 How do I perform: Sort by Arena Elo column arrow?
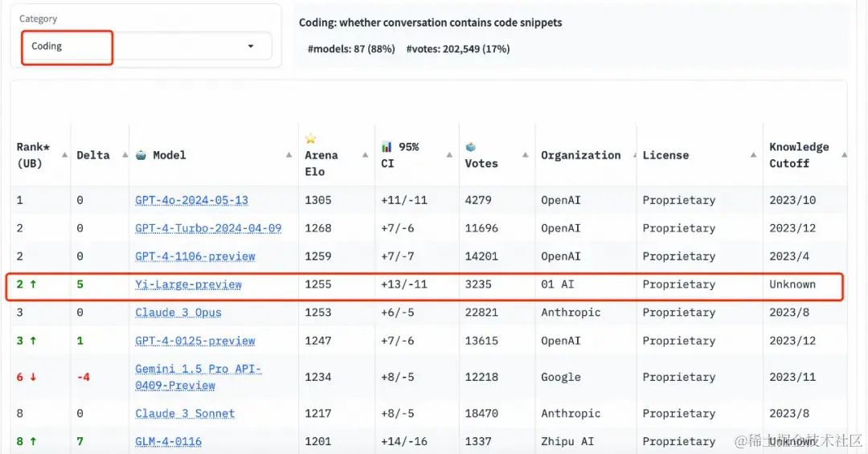tap(366, 155)
